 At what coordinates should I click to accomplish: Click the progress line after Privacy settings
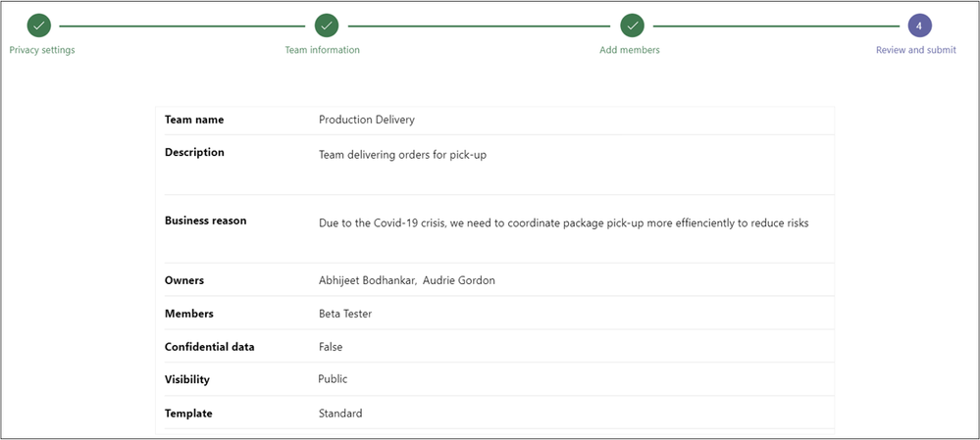182,25
